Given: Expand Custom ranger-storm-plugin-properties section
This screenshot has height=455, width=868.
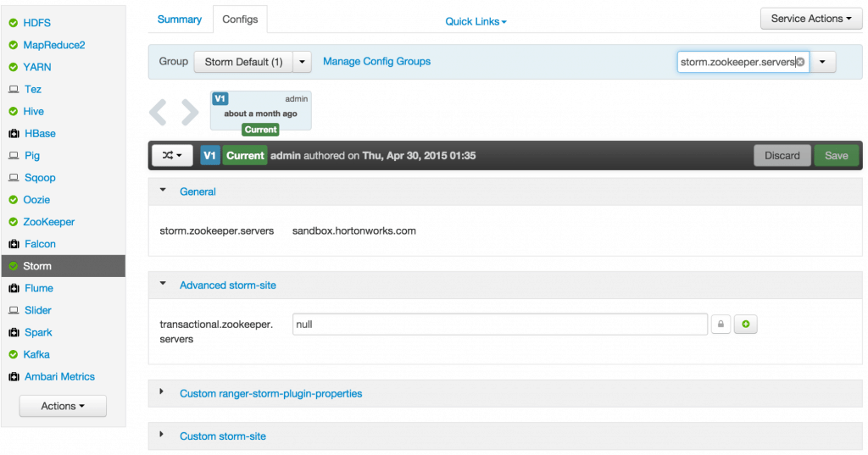Looking at the screenshot, I should [270, 393].
